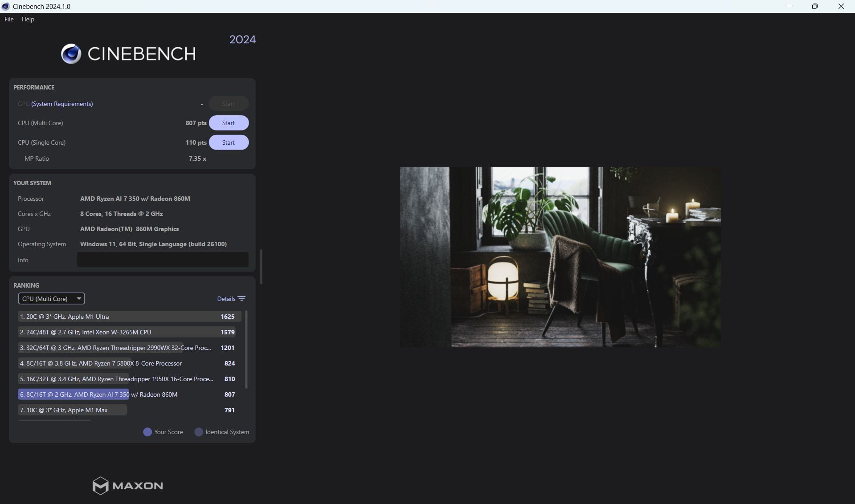
Task: Click the 8 Cores, 16 Threads text
Action: (x=121, y=214)
